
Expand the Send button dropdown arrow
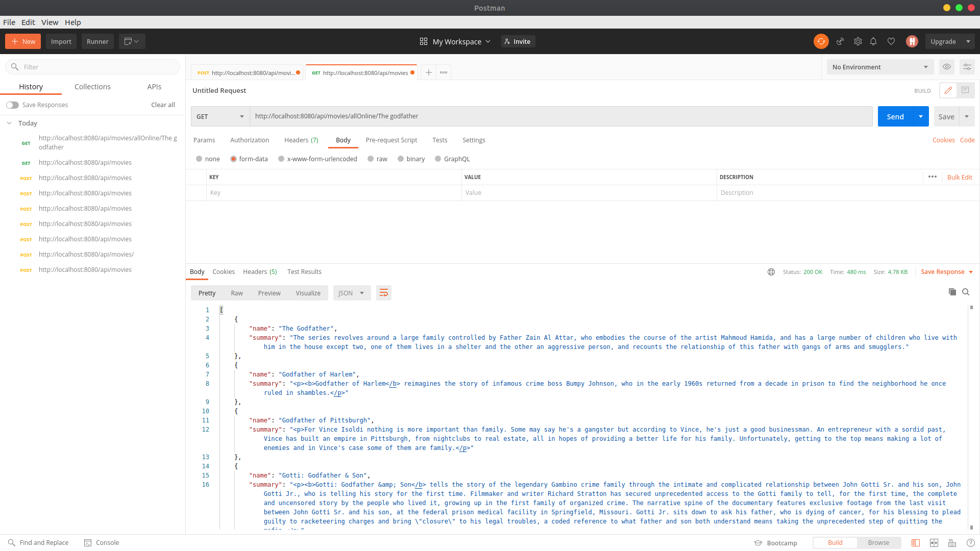[x=921, y=116]
